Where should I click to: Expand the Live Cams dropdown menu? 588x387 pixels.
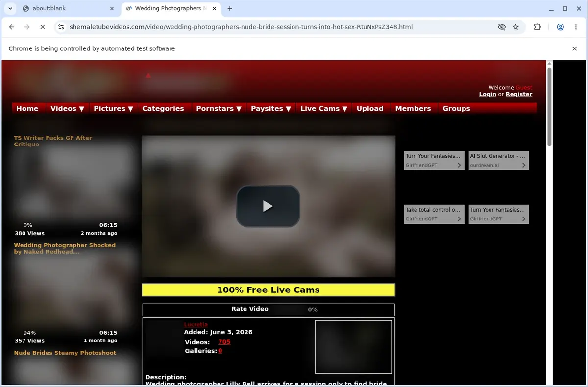[323, 108]
